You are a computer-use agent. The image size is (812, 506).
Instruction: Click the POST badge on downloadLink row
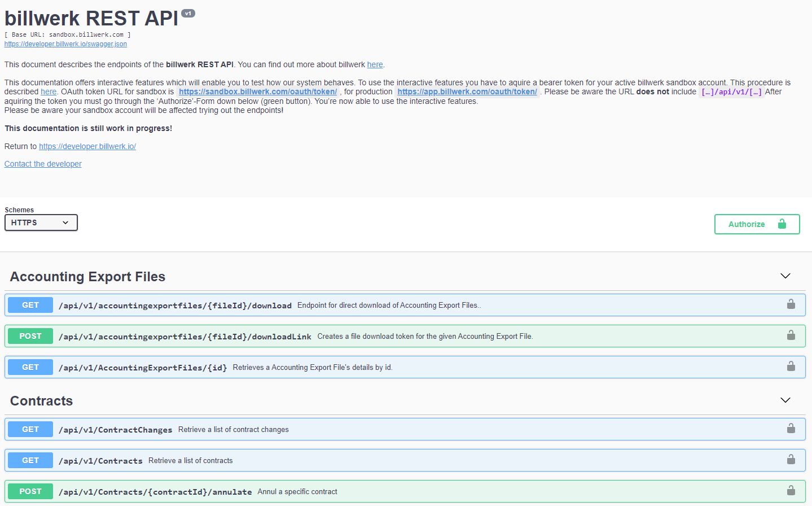[x=30, y=336]
